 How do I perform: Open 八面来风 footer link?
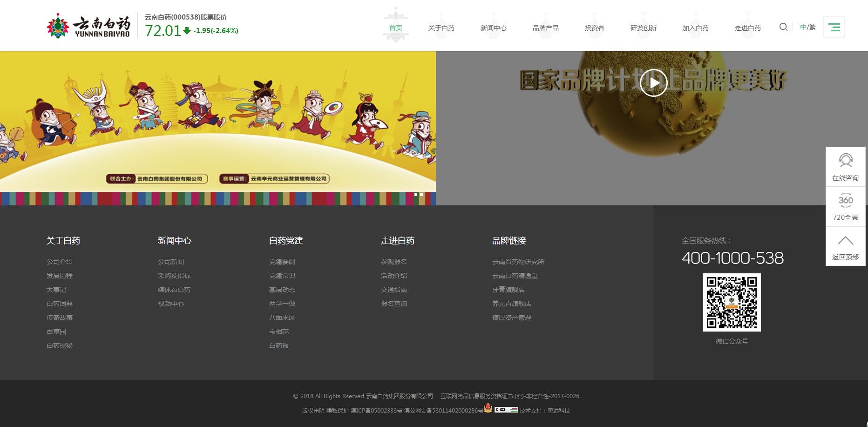tap(282, 318)
